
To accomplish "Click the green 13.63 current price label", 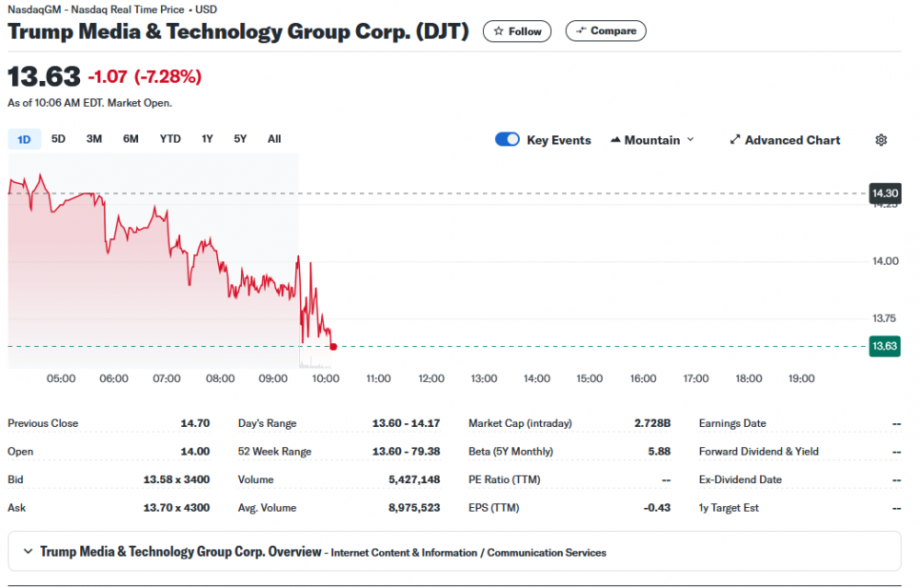I will [x=884, y=346].
